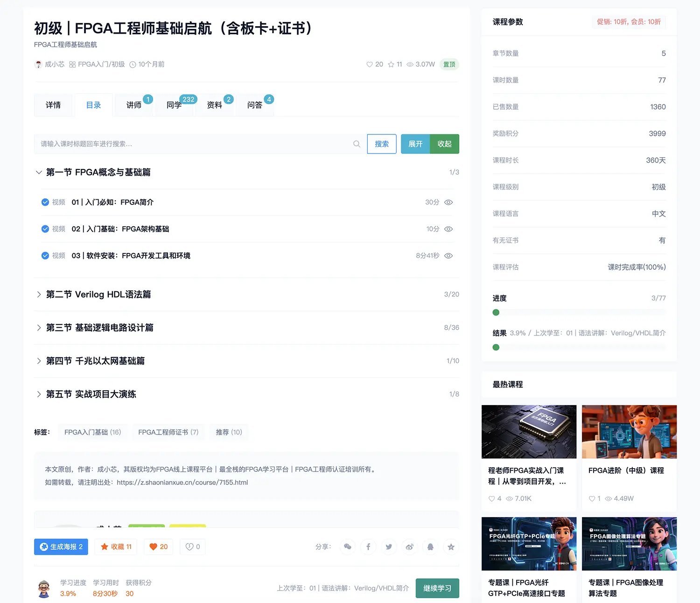Share course to Qzone star icon
Viewport: 700px width, 603px height.
451,547
